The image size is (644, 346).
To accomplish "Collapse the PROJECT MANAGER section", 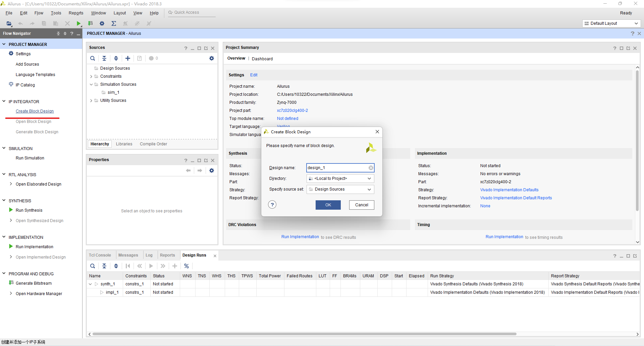I will click(4, 44).
